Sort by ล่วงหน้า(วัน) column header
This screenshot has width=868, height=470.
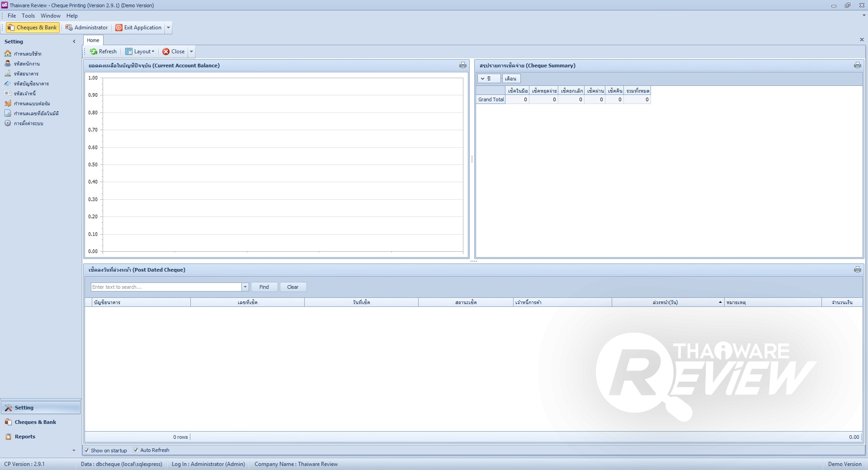coord(668,302)
